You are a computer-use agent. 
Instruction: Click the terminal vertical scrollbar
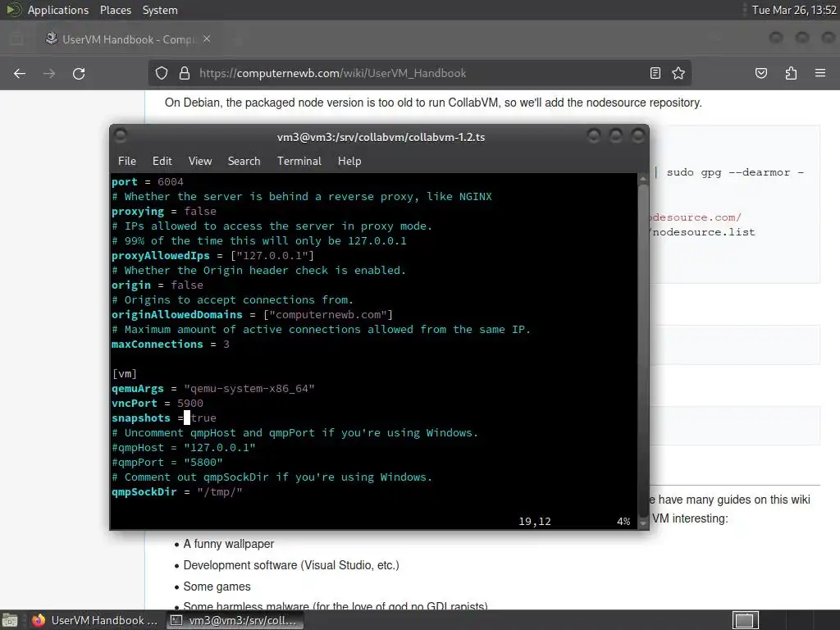[x=643, y=351]
